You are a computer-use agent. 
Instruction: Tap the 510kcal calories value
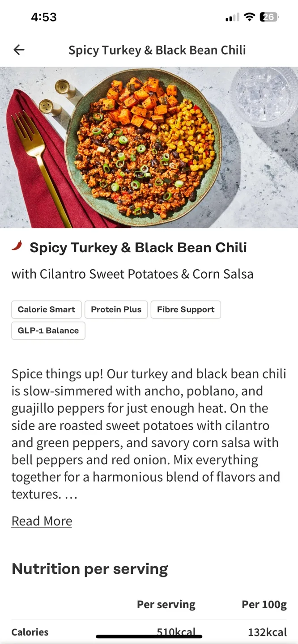pos(178,632)
